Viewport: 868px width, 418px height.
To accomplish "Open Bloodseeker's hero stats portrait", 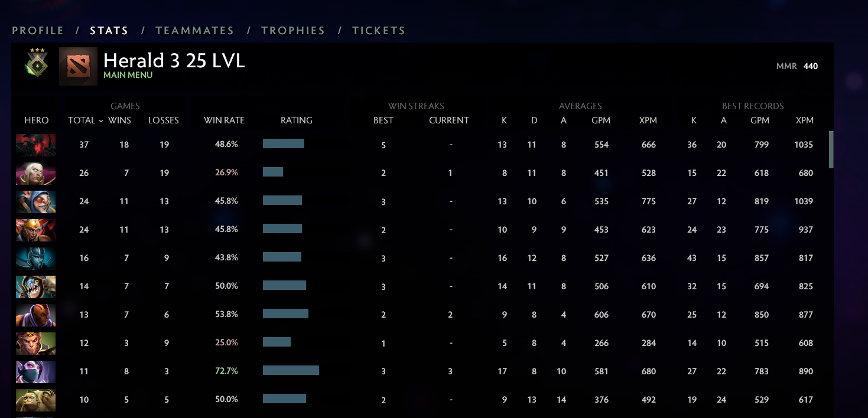I will click(35, 145).
